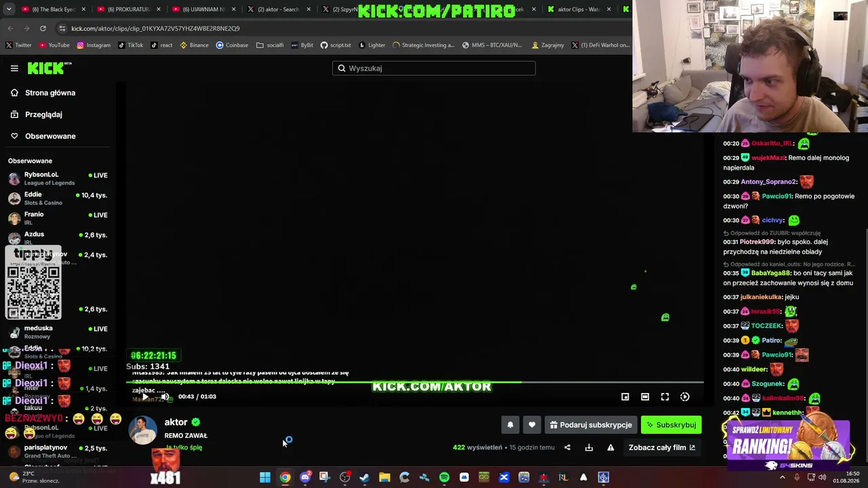Click the browser address bar URL
Screen dimensions: 868x488
click(x=155, y=28)
